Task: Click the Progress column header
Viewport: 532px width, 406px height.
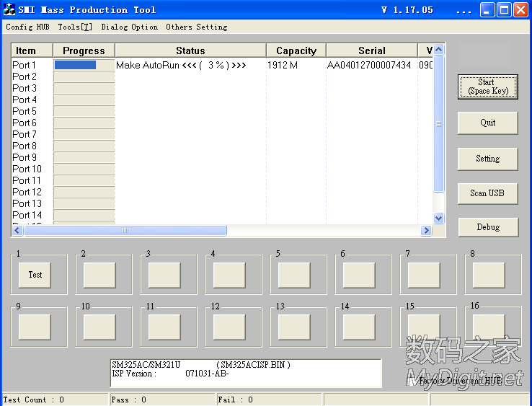Action: [84, 50]
